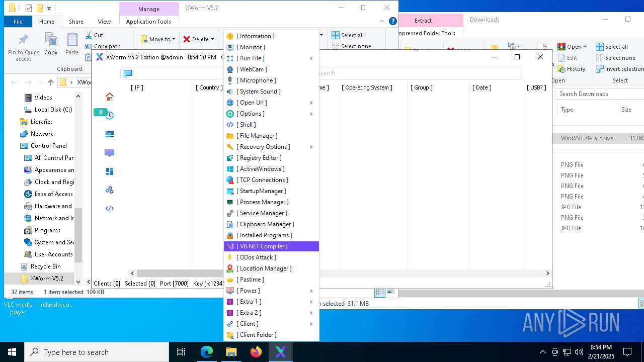This screenshot has height=362, width=644.
Task: Click the list lines icon in XWorm sidebar
Action: click(109, 134)
